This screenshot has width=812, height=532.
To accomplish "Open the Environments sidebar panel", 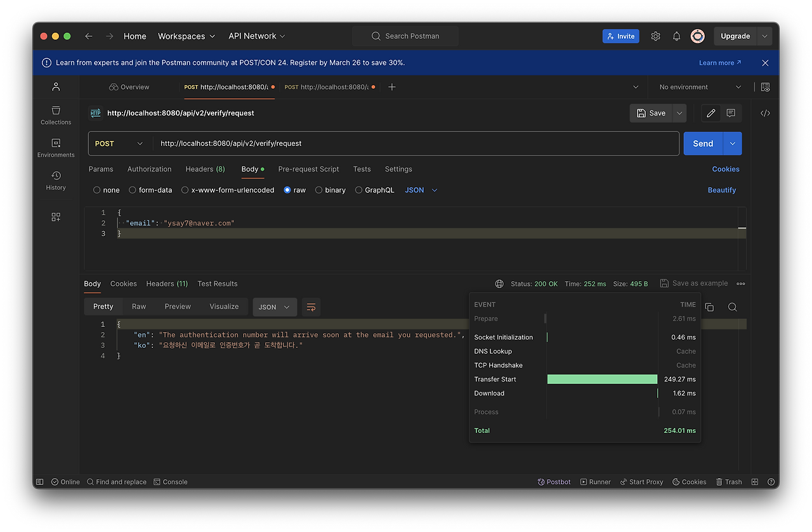I will click(56, 148).
